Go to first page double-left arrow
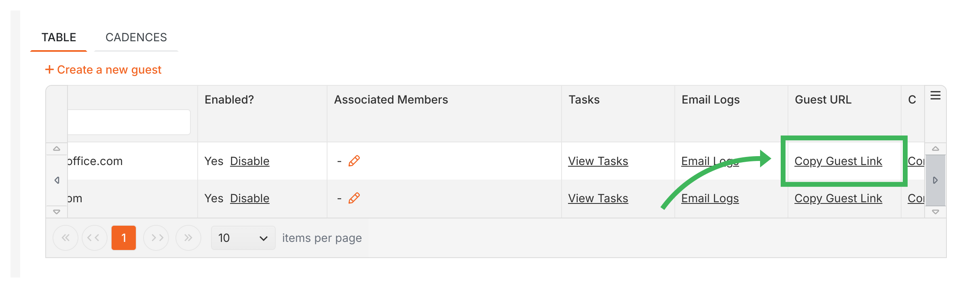The height and width of the screenshot is (288, 980). (x=65, y=238)
